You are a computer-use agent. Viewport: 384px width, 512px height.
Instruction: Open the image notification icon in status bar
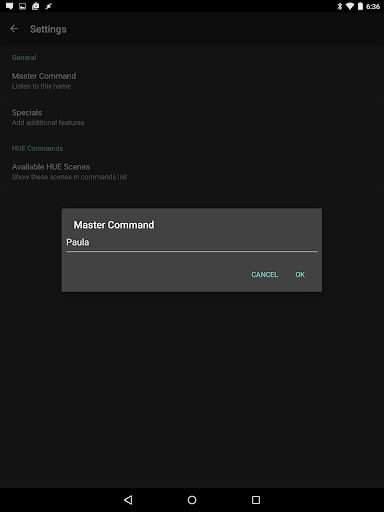tap(22, 6)
